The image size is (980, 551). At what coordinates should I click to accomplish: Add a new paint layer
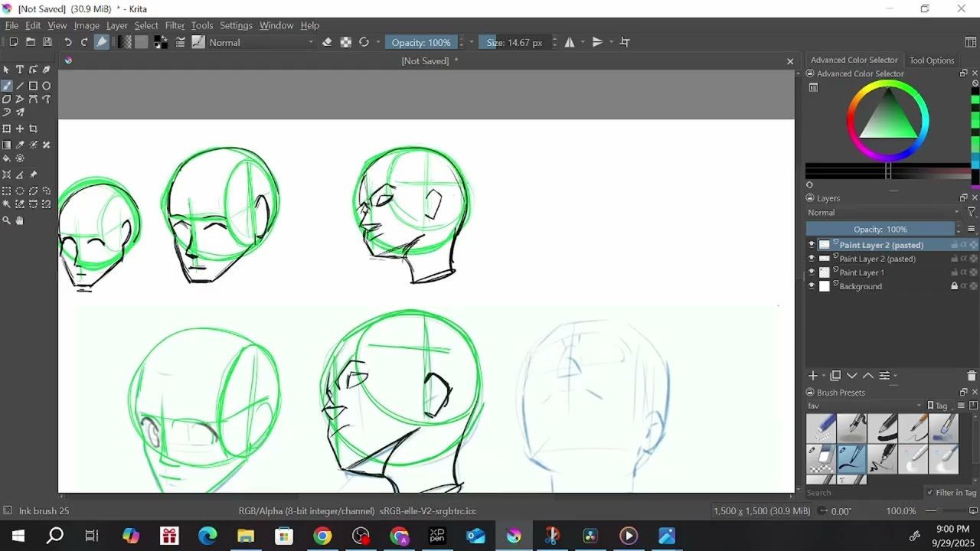pyautogui.click(x=813, y=376)
